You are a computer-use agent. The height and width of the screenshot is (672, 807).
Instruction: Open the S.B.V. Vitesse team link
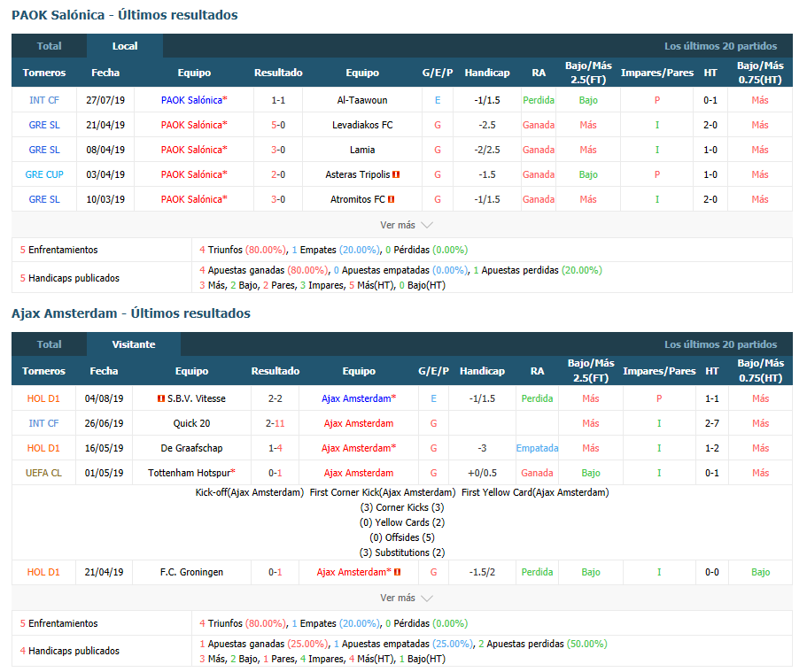[197, 398]
